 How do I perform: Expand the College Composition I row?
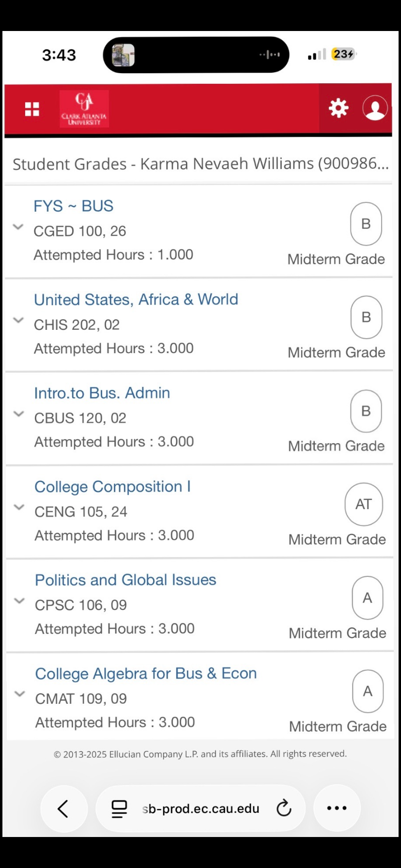(x=19, y=507)
